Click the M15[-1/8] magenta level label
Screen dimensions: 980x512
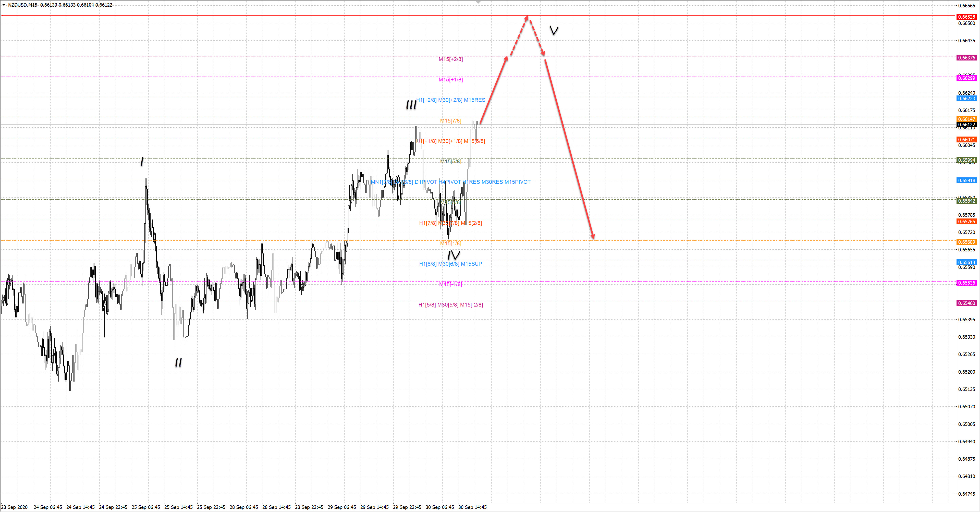[450, 285]
